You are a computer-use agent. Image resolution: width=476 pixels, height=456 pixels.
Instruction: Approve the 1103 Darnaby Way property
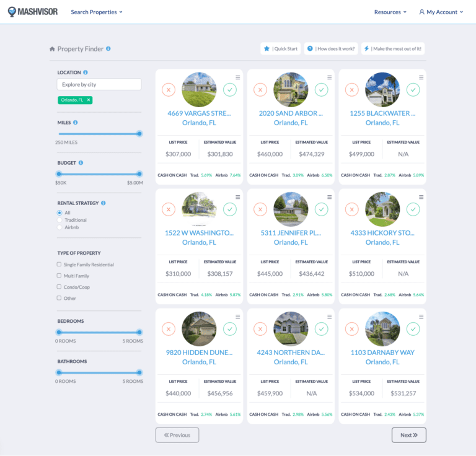pyautogui.click(x=413, y=329)
